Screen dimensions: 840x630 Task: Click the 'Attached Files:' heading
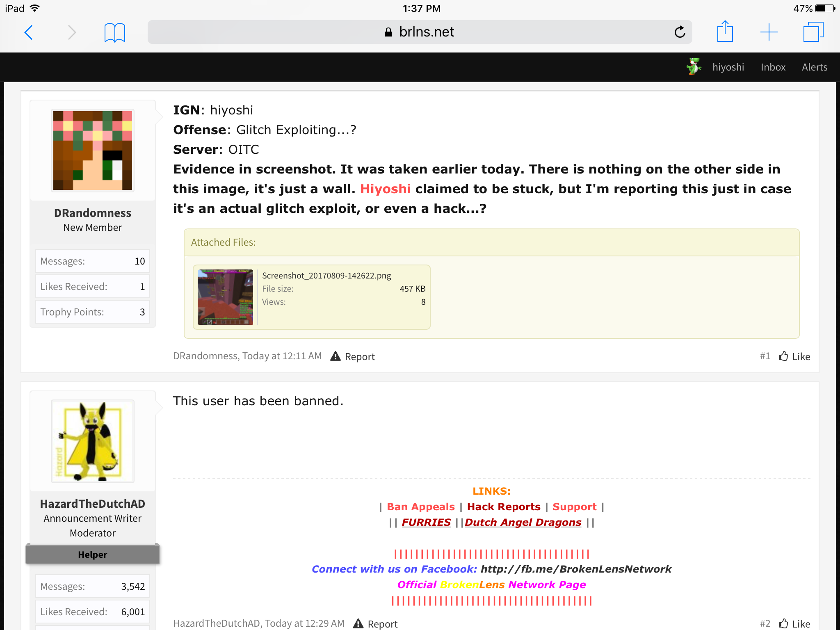[224, 242]
